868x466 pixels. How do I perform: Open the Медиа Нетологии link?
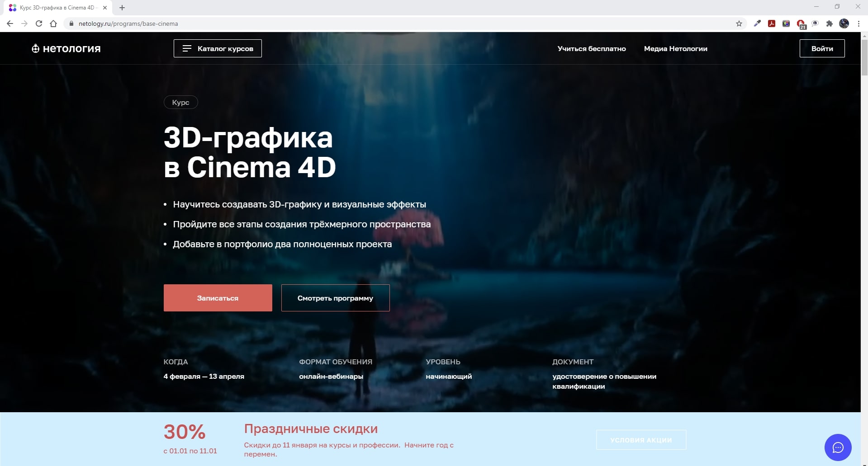coord(676,48)
